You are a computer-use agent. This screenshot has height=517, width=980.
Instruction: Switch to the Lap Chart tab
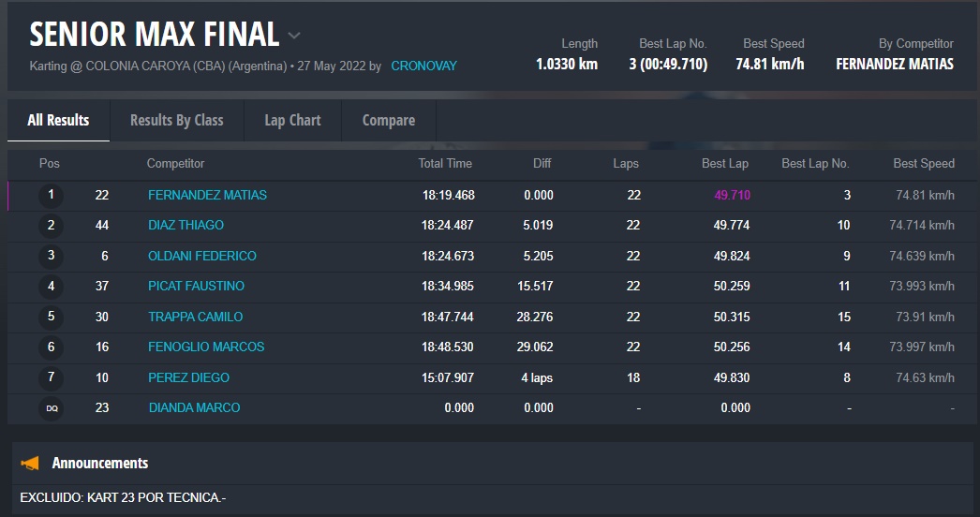tap(292, 120)
